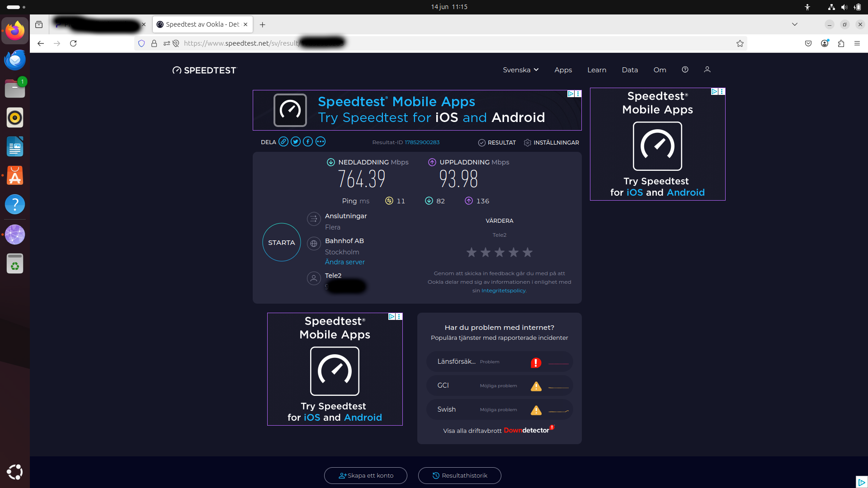
Task: Open Firefox extensions menu
Action: [x=841, y=43]
